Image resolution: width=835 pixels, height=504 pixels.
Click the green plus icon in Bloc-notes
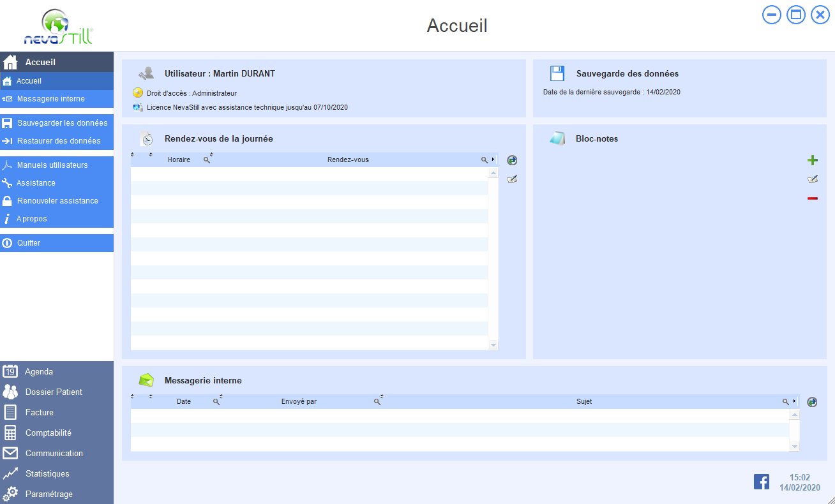pyautogui.click(x=812, y=160)
